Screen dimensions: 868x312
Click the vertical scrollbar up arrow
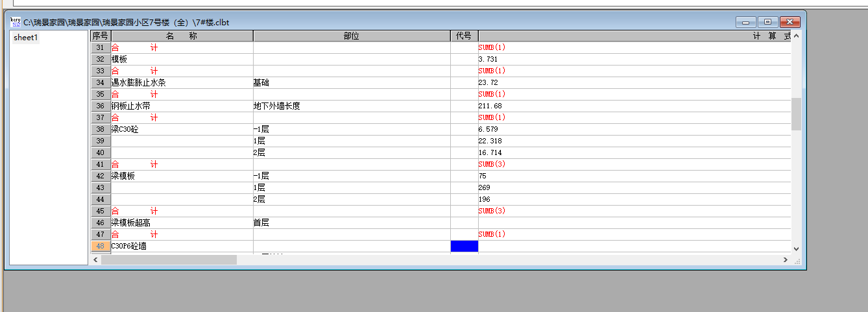(x=797, y=36)
